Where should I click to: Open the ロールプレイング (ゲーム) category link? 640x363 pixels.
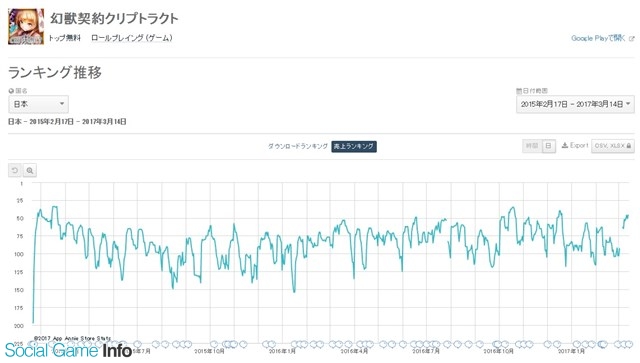(x=131, y=38)
